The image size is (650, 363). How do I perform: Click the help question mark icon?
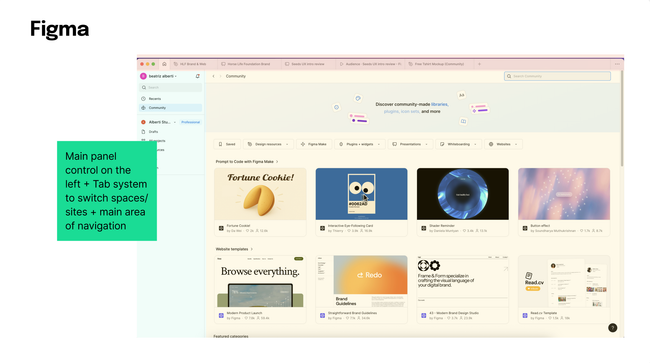(x=612, y=328)
